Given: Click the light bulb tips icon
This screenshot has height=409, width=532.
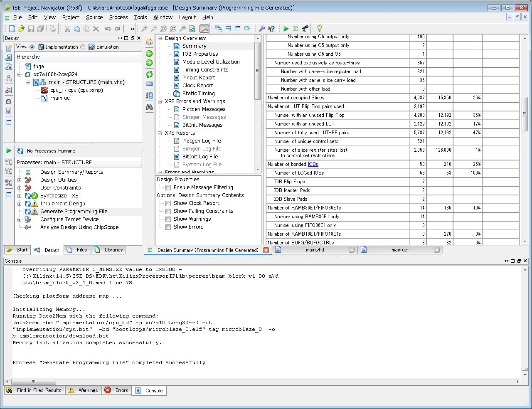Looking at the screenshot, I should [319, 29].
